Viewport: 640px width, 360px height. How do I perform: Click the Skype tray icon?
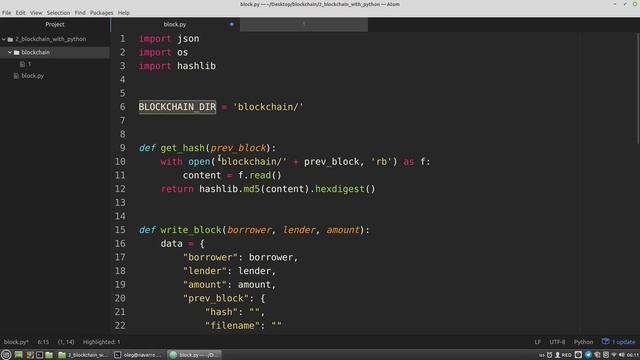pyautogui.click(x=606, y=355)
